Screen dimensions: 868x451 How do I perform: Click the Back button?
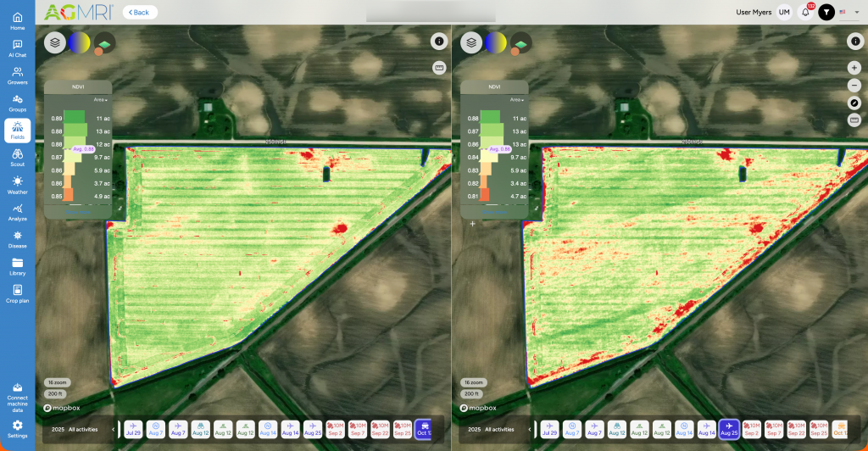point(140,12)
